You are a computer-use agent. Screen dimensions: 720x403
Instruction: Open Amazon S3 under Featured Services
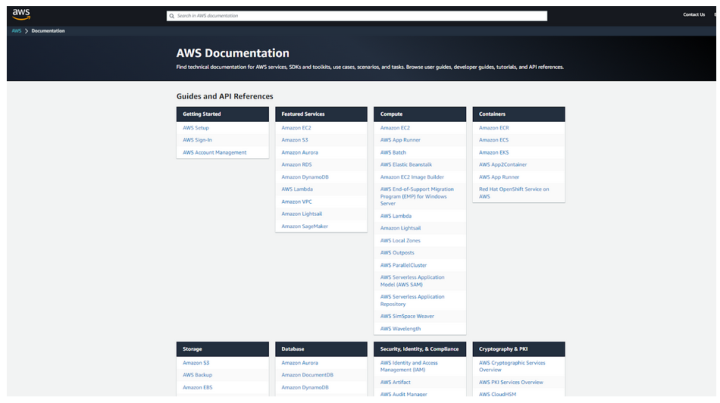point(295,140)
